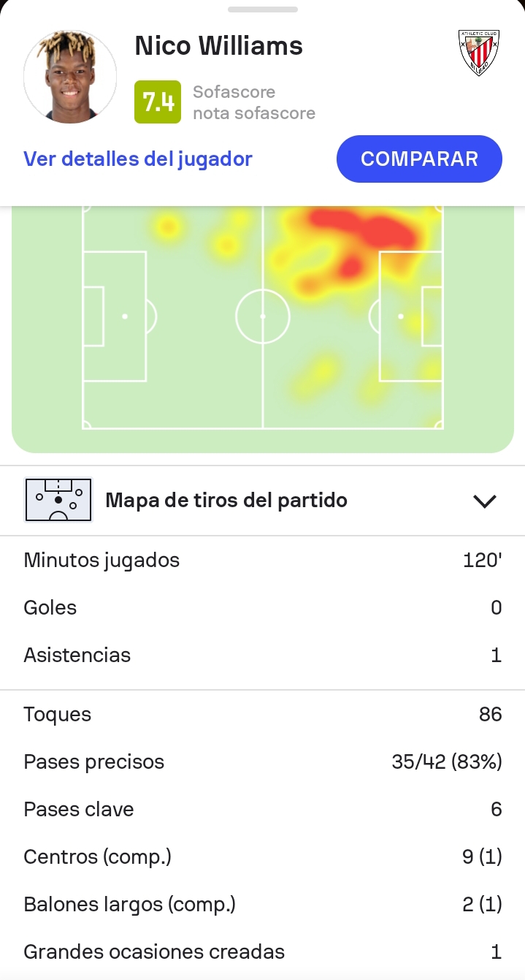The image size is (525, 980).
Task: Tap the Athletic Club crest icon
Action: (x=478, y=53)
